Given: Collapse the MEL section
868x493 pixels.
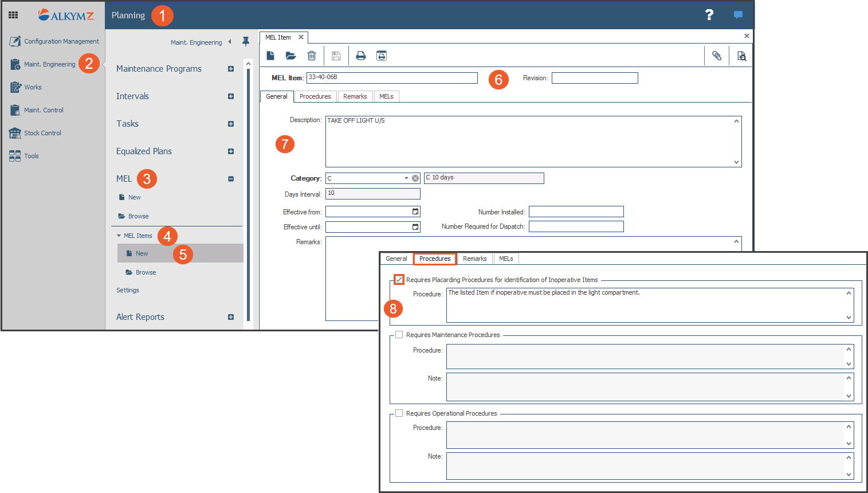Looking at the screenshot, I should tap(231, 179).
